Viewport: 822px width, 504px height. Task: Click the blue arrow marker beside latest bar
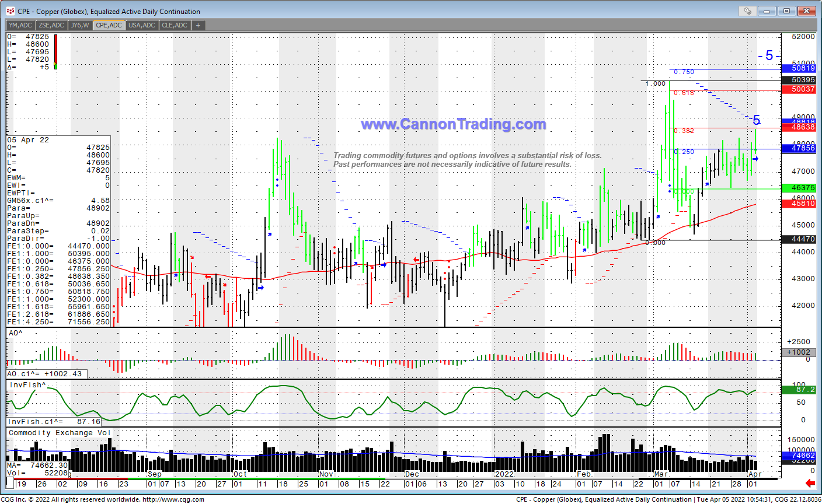[x=755, y=159]
